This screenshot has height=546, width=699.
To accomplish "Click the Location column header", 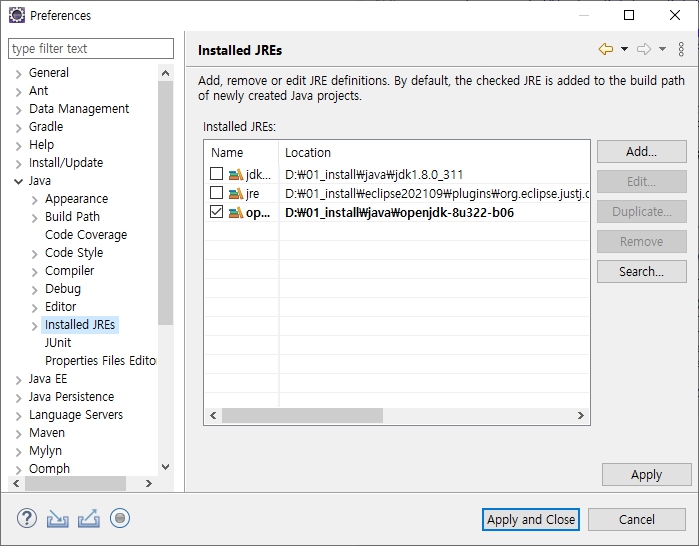I will 434,152.
